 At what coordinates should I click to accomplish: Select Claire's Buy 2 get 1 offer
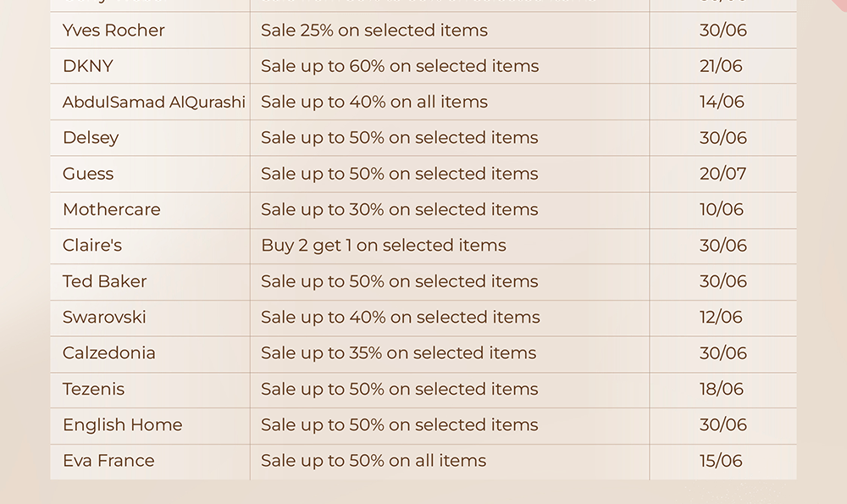(x=384, y=246)
